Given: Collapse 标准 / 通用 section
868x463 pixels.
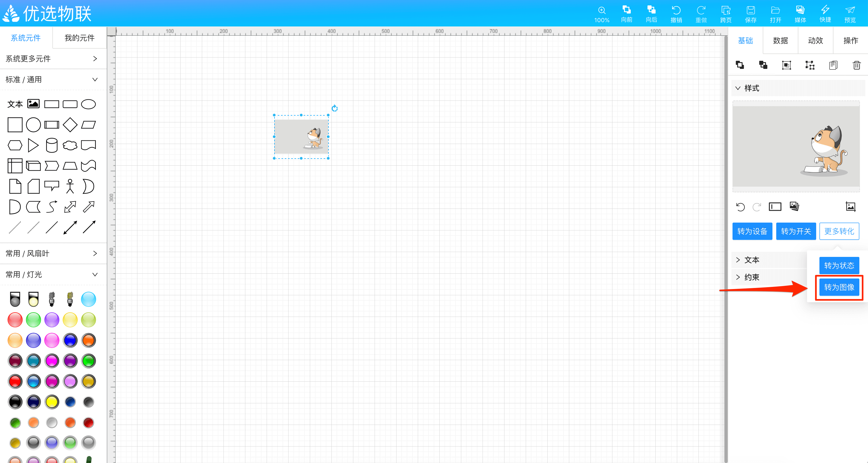Looking at the screenshot, I should [53, 80].
